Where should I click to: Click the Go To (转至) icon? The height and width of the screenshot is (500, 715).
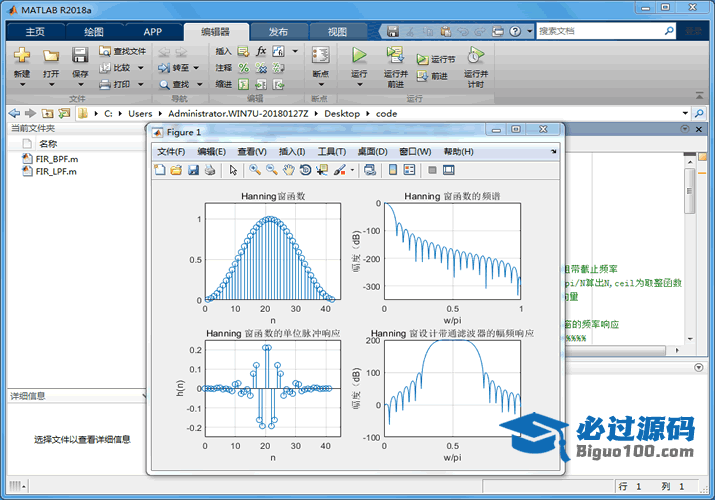pyautogui.click(x=164, y=68)
